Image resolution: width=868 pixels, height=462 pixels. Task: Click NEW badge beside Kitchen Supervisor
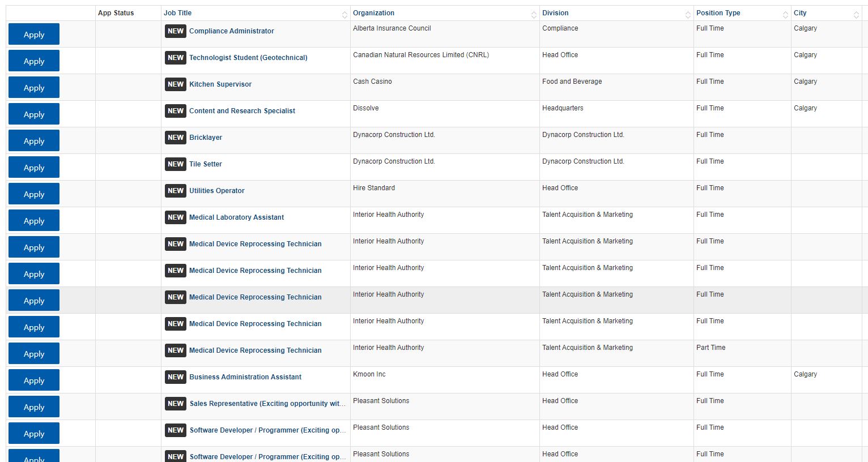[x=176, y=84]
